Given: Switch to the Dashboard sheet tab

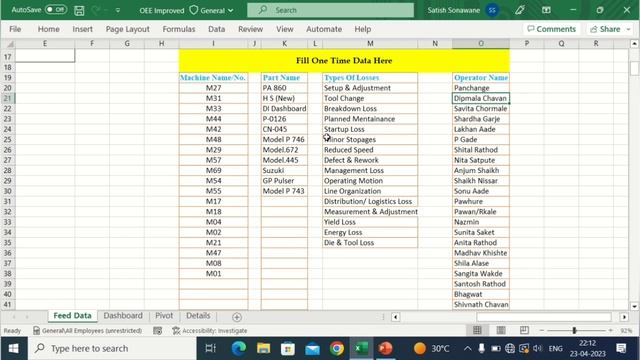Looking at the screenshot, I should click(123, 316).
